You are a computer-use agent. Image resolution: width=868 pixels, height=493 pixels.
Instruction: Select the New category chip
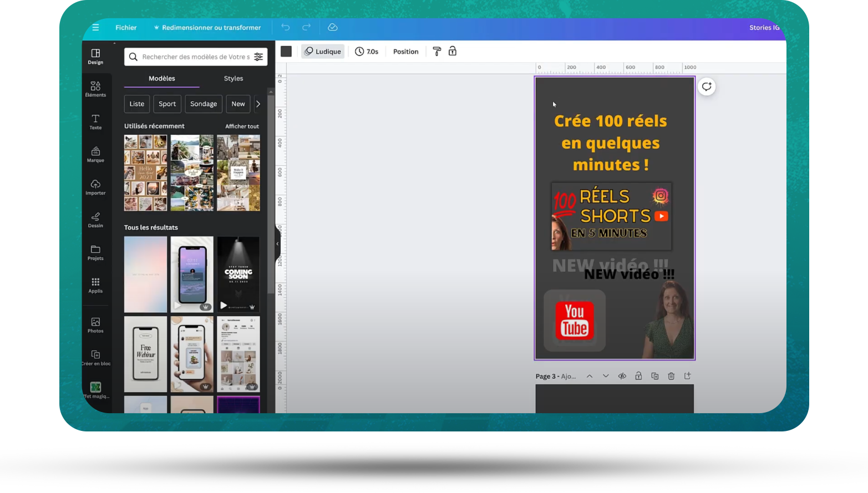coord(238,104)
